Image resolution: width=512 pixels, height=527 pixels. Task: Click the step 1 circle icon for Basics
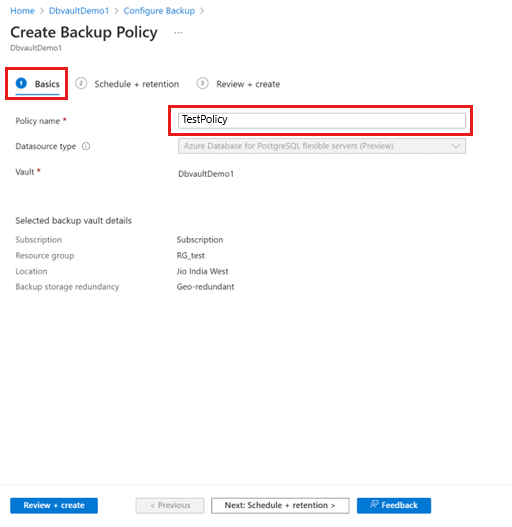pos(21,83)
